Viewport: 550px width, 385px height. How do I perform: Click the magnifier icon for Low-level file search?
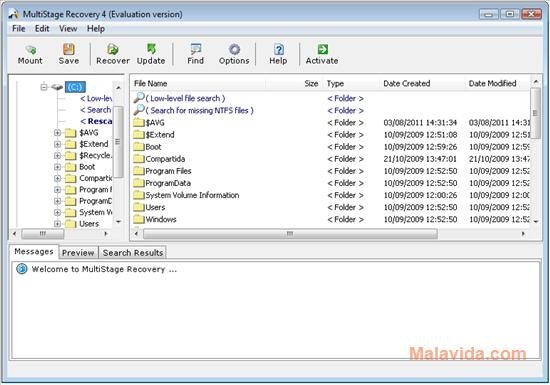click(139, 98)
